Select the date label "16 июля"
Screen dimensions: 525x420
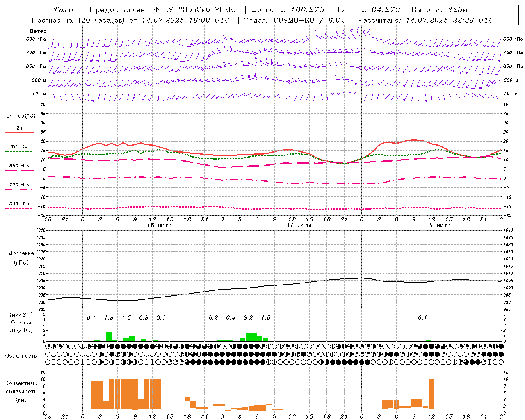pyautogui.click(x=299, y=226)
